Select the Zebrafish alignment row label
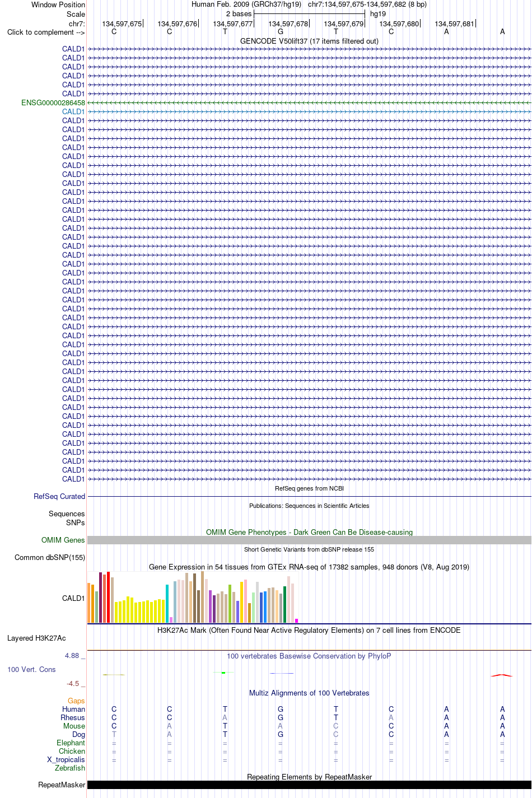Image resolution: width=532 pixels, height=798 pixels. [70, 768]
